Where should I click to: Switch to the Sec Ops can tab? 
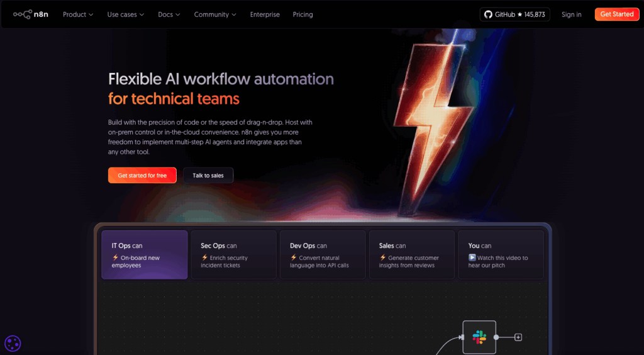click(233, 254)
